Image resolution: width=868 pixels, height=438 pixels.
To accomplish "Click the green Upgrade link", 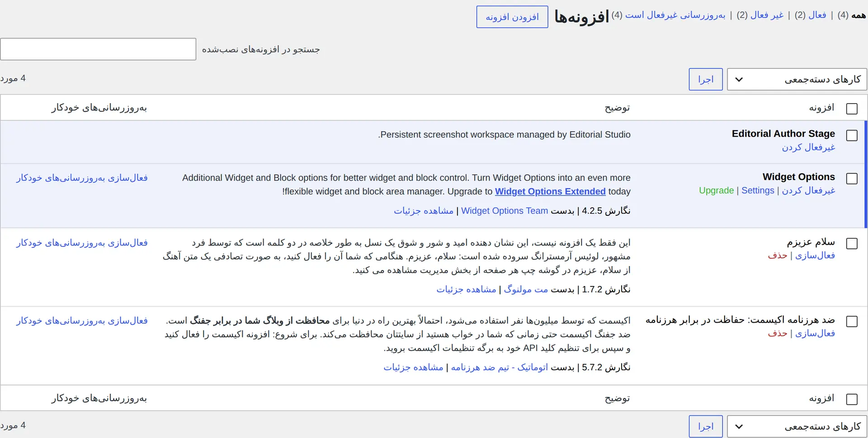I will 717,190.
